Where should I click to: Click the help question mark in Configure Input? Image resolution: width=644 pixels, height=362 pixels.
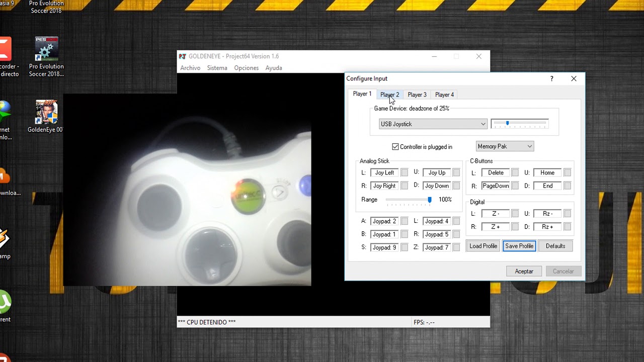click(x=552, y=78)
